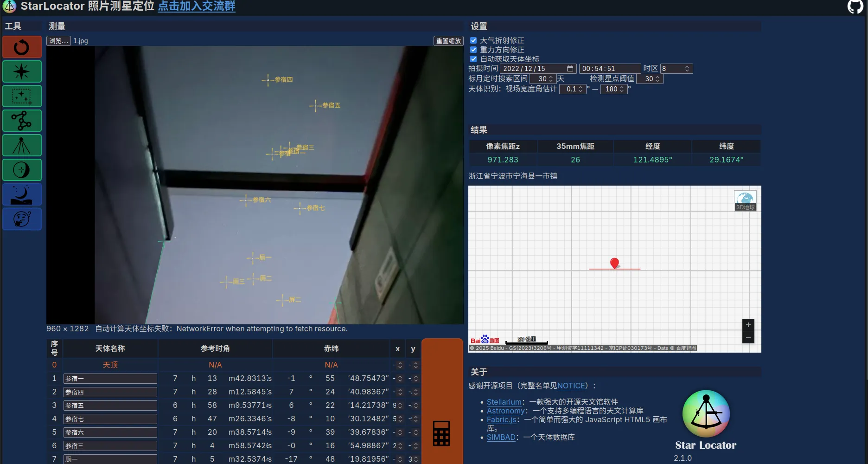Adjust the 检测星点阈值 spinner arrows
The width and height of the screenshot is (868, 464).
(x=657, y=79)
